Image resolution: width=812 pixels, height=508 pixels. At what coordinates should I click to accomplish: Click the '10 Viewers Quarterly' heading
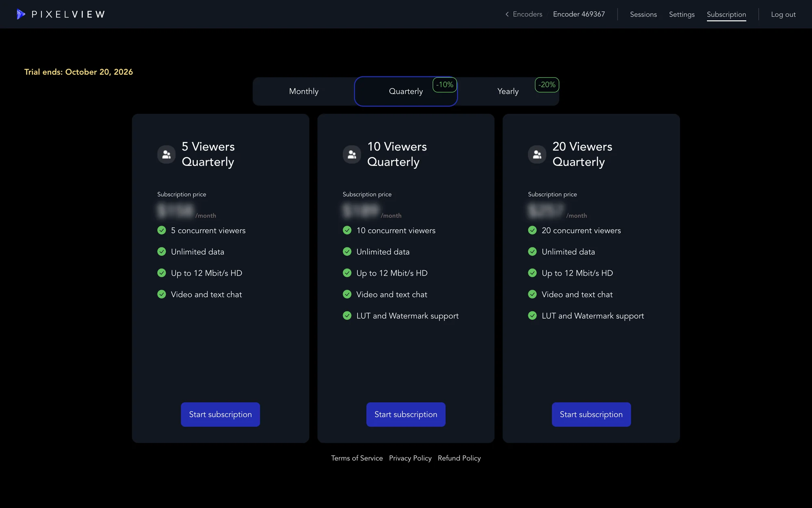pyautogui.click(x=397, y=154)
